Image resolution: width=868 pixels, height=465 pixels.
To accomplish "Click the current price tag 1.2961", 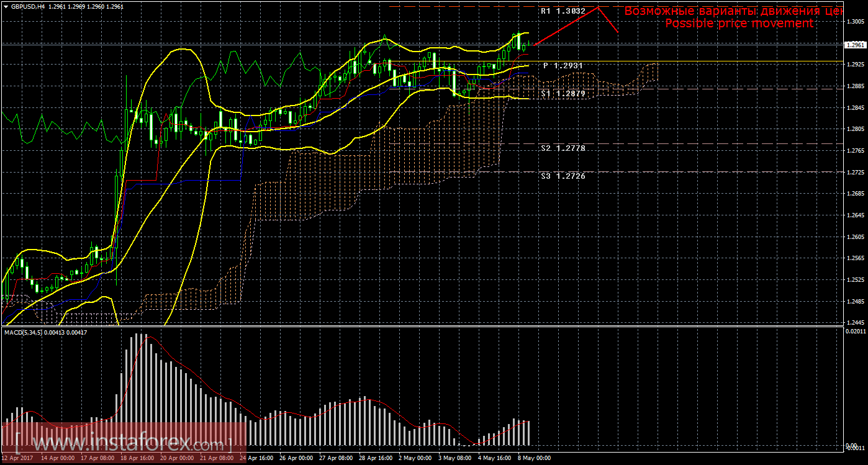I will coord(856,45).
